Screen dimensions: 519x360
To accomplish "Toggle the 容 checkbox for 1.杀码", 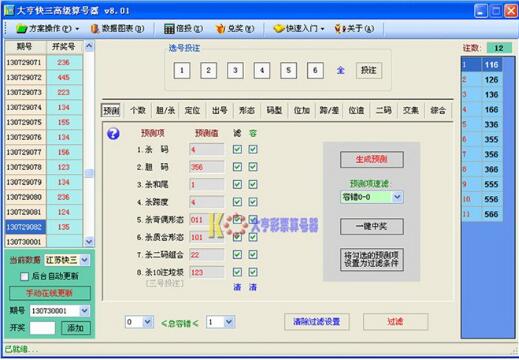I will [x=253, y=149].
